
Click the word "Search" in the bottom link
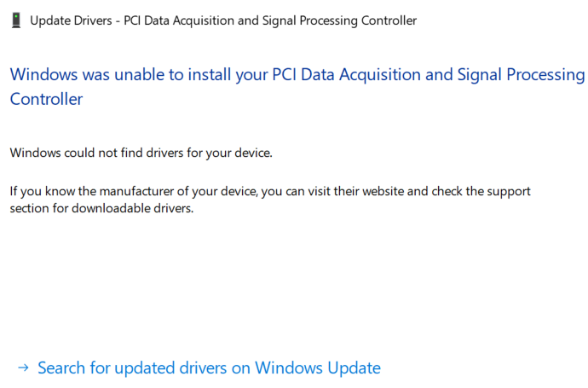(61, 368)
